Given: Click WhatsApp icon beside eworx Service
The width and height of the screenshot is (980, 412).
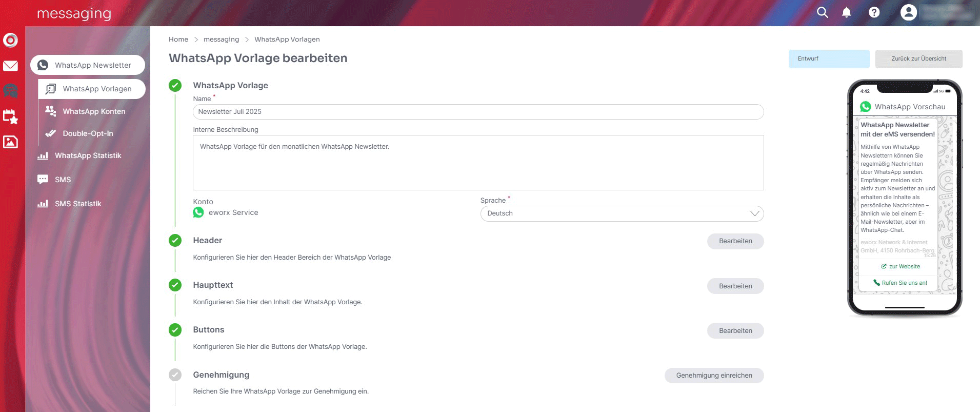Looking at the screenshot, I should click(x=198, y=212).
